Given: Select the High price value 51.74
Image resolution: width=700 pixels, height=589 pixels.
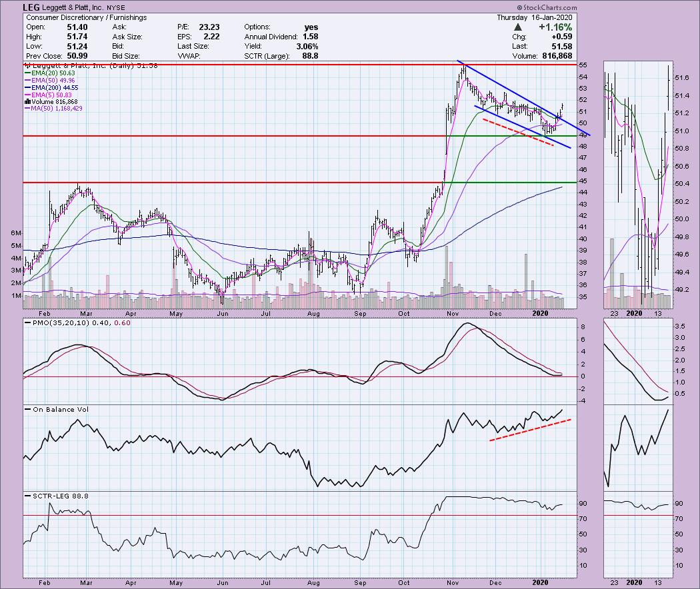Looking at the screenshot, I should pos(77,37).
